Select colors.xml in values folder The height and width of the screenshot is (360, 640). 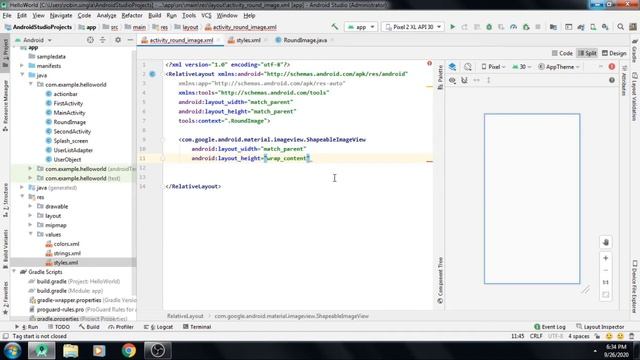pyautogui.click(x=67, y=244)
